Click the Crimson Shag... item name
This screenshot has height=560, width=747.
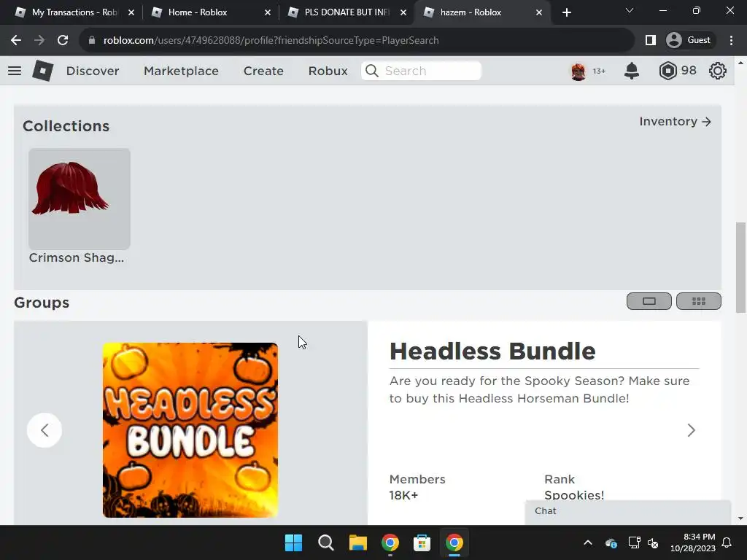(76, 257)
